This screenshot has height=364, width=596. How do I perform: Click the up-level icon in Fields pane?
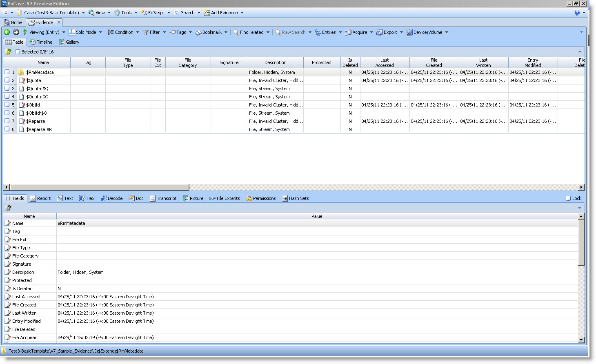tap(8, 208)
